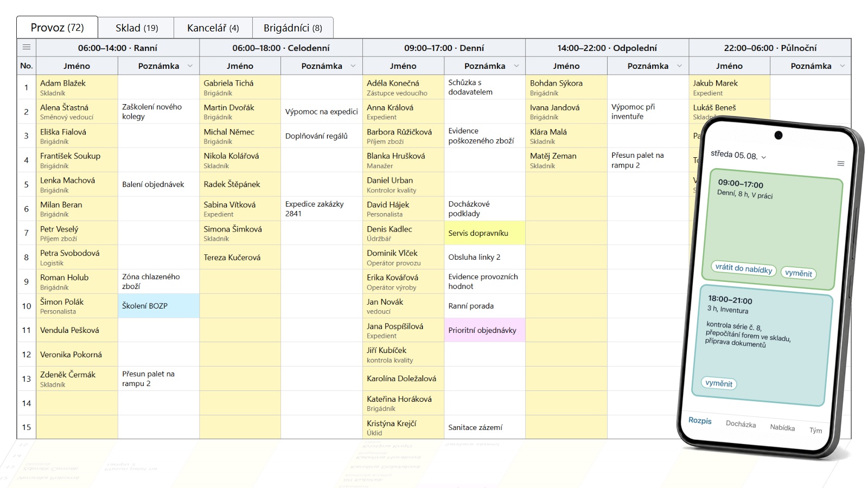Expand the "středa 05. 08." date selector on phone
The height and width of the screenshot is (488, 868).
[x=738, y=155]
